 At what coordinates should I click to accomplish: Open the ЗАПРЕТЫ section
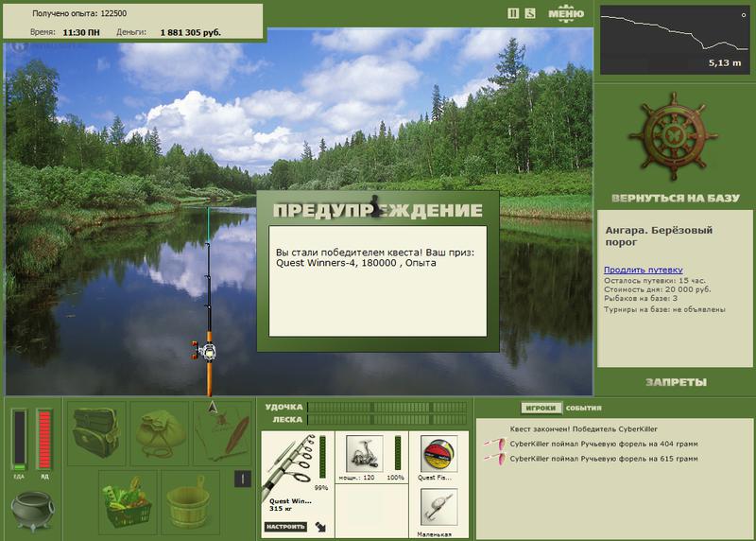click(x=676, y=382)
